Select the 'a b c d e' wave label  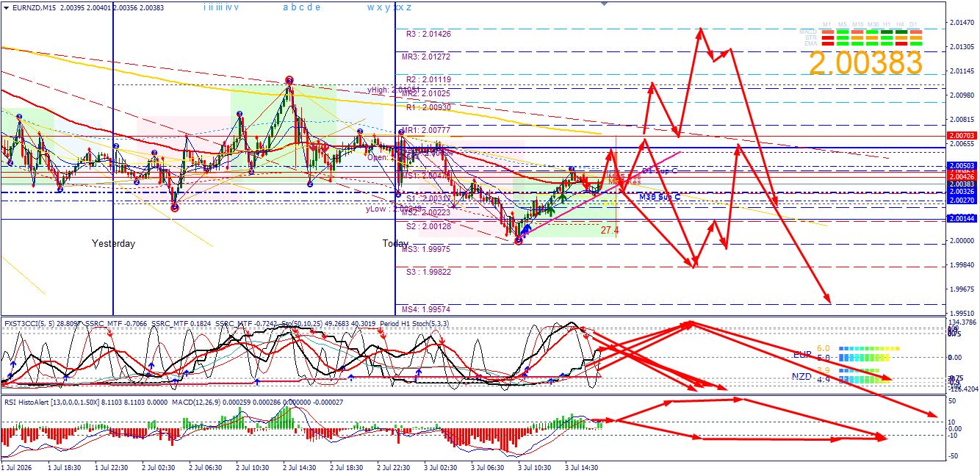click(x=301, y=7)
